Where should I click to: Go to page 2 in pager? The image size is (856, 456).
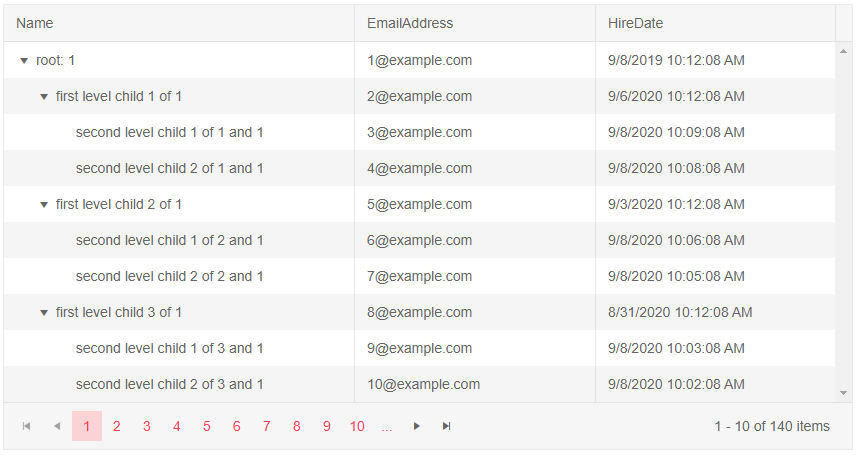coord(117,426)
